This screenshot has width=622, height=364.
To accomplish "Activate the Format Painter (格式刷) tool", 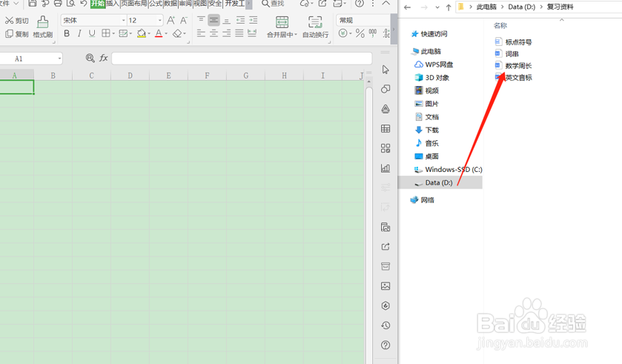I will pos(42,27).
